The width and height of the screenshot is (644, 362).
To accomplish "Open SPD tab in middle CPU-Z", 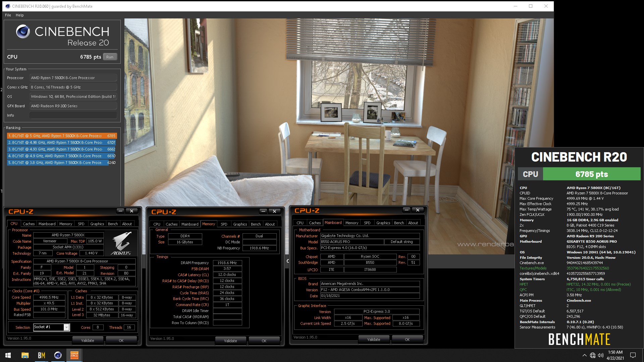I will pos(224,224).
